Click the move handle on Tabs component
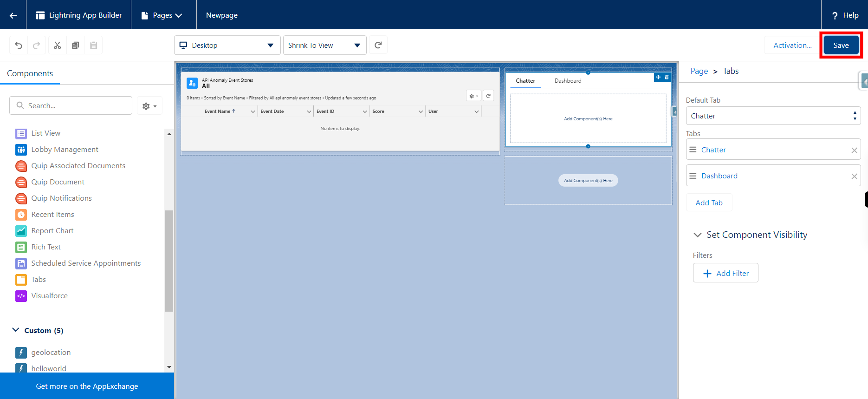 658,77
